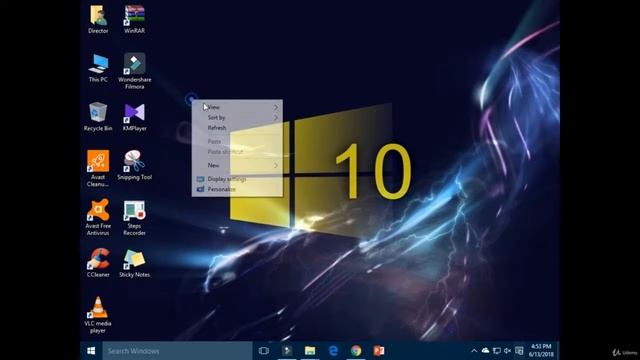640x360 pixels.
Task: Open the taskbar clock and date
Action: tap(541, 351)
